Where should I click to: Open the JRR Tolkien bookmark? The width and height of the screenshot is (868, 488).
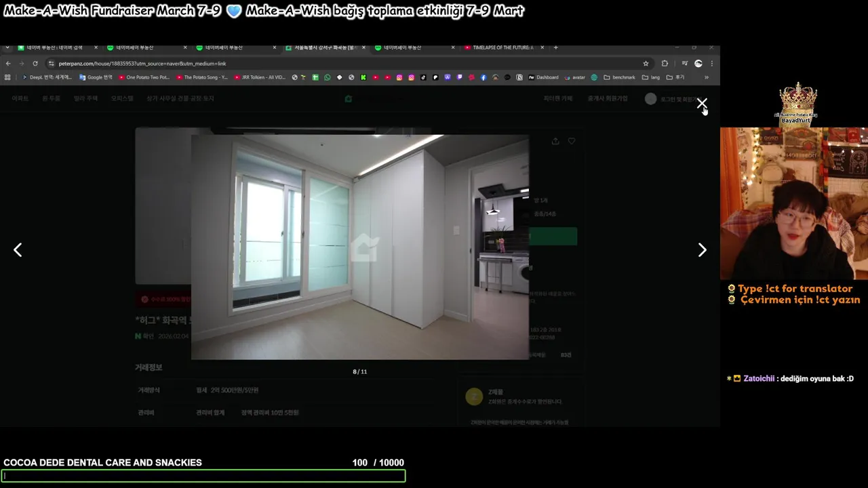pos(260,77)
